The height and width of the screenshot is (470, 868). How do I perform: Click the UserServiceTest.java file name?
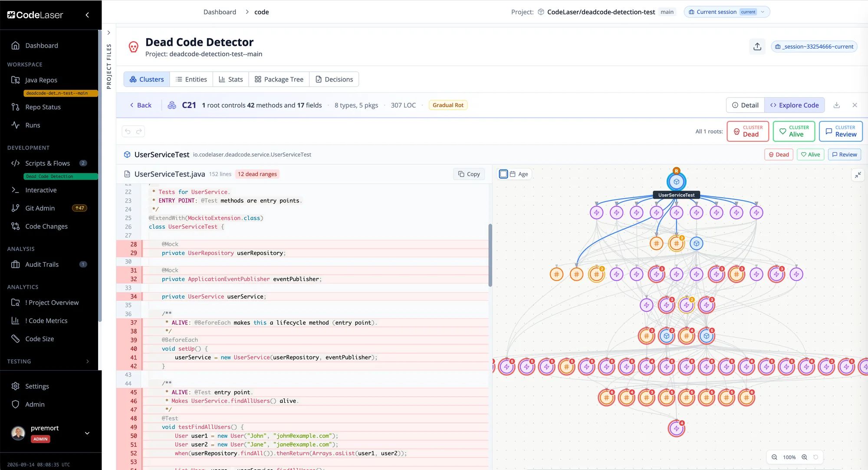[x=170, y=174]
